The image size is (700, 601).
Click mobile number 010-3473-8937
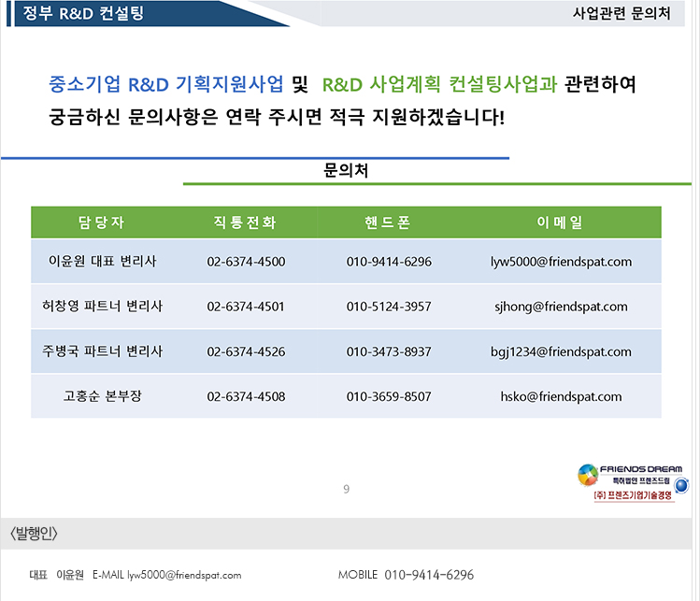click(x=389, y=351)
